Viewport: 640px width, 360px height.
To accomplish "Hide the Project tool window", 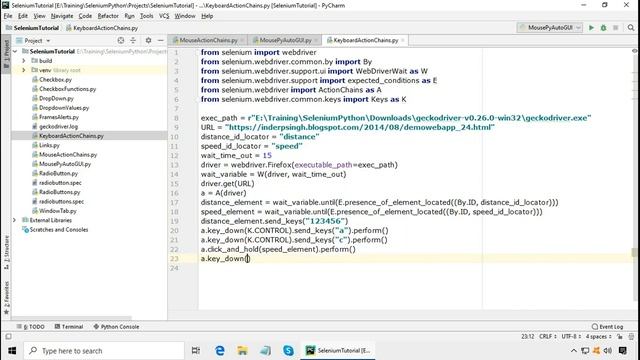I will [160, 40].
